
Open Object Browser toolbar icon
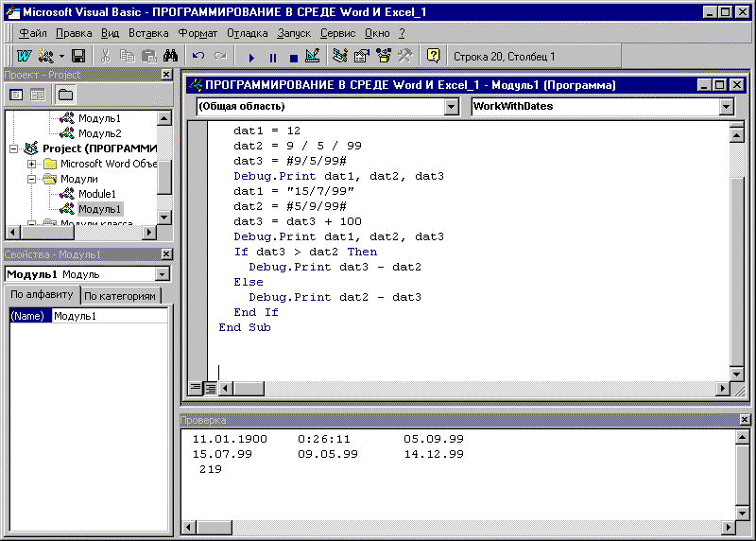pos(384,57)
